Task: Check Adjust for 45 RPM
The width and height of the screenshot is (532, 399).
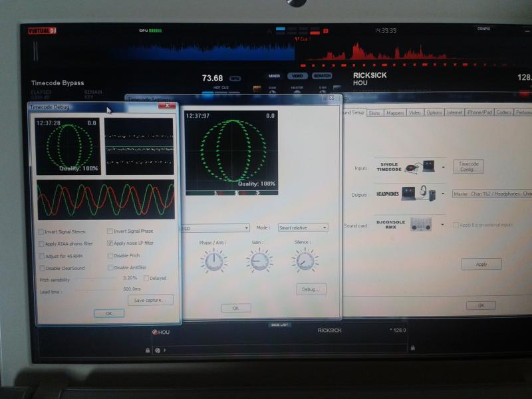Action: [x=42, y=256]
